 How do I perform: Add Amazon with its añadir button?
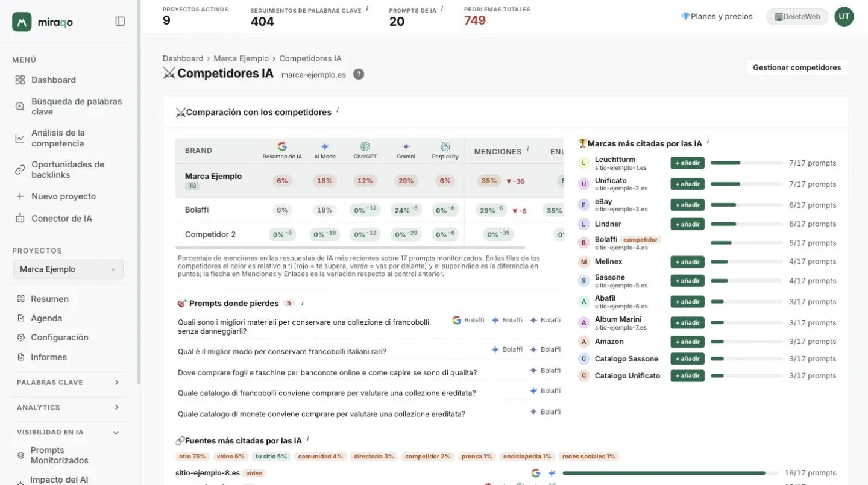pos(687,342)
